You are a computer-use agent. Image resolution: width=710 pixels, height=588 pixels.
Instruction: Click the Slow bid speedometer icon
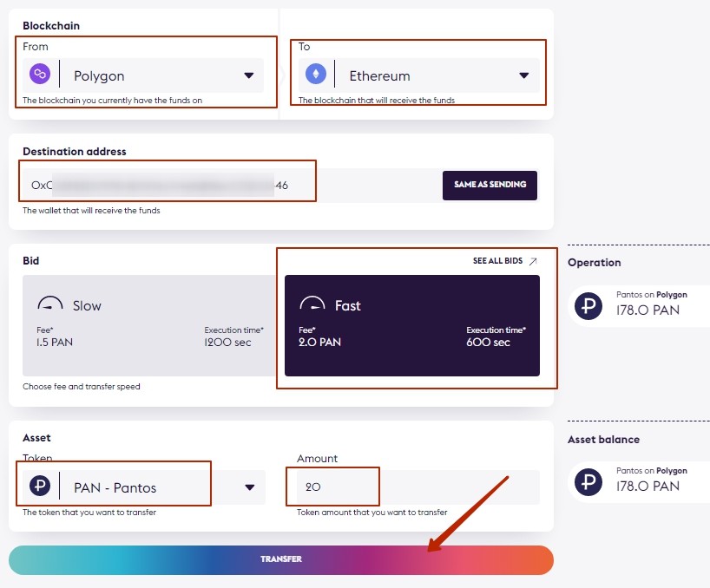(49, 304)
